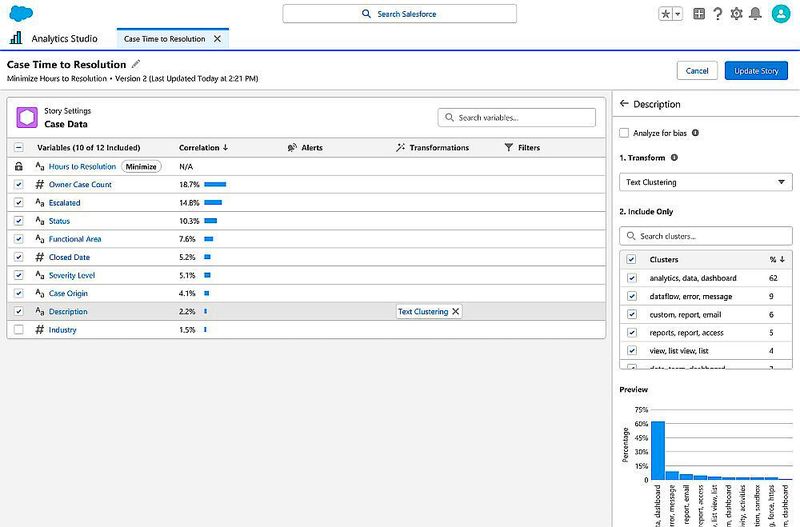800x527 pixels.
Task: Click the tallest bar in Preview chart
Action: (x=658, y=450)
